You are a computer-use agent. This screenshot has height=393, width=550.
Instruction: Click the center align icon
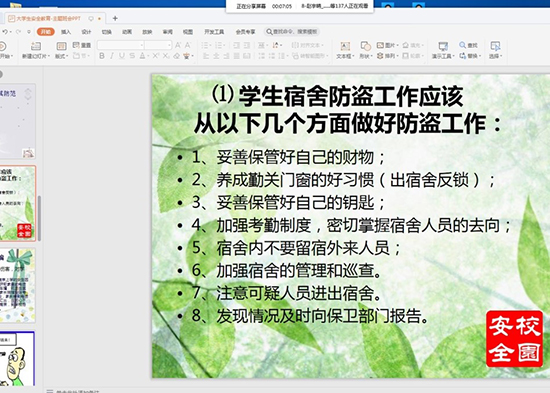tap(216, 56)
